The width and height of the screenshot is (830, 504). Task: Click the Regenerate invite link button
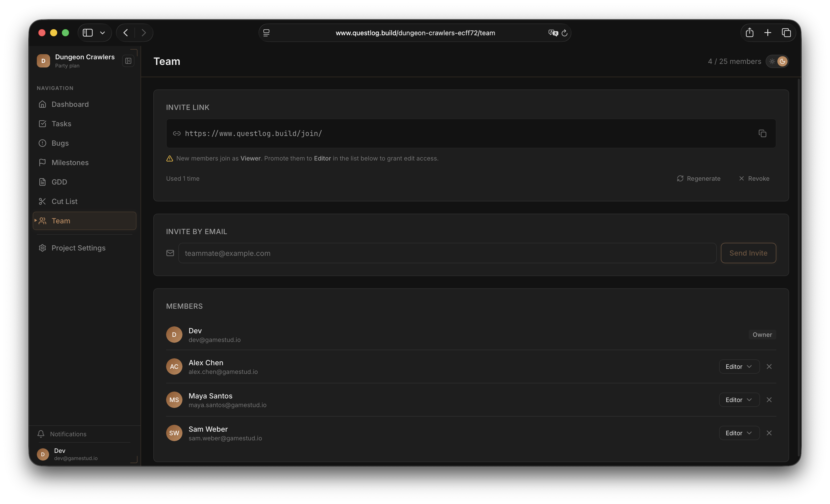[x=699, y=179]
